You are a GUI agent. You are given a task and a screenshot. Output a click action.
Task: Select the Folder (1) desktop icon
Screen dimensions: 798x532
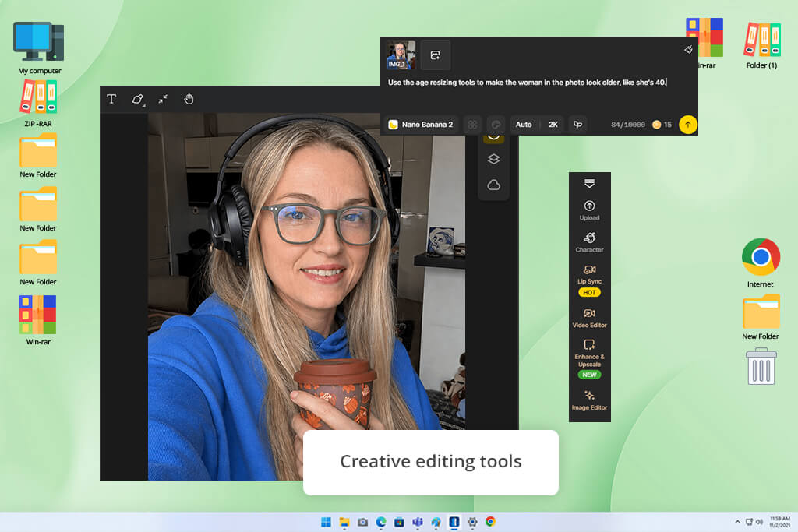tap(761, 44)
